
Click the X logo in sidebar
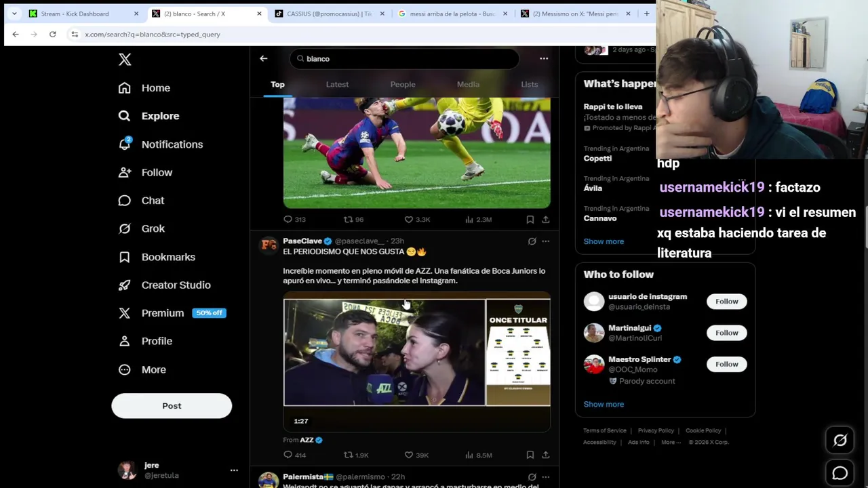[125, 60]
